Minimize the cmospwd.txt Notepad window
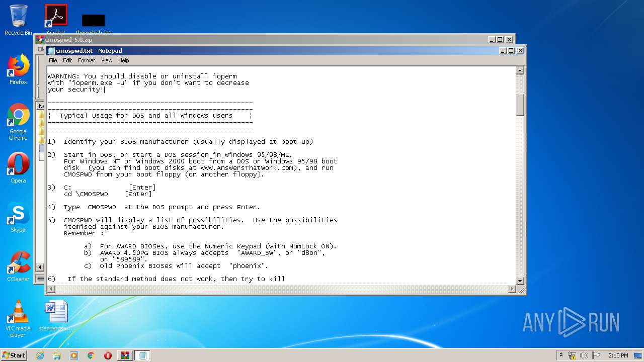 (503, 51)
